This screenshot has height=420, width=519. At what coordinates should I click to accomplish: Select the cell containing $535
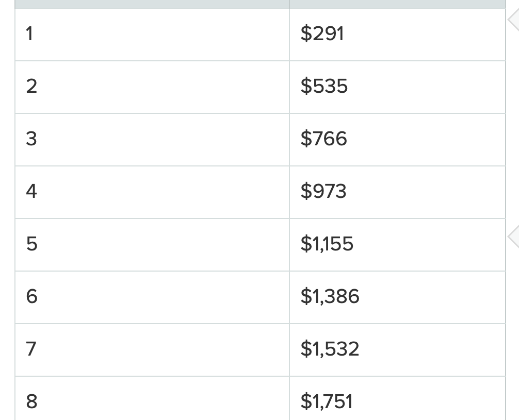(x=398, y=87)
